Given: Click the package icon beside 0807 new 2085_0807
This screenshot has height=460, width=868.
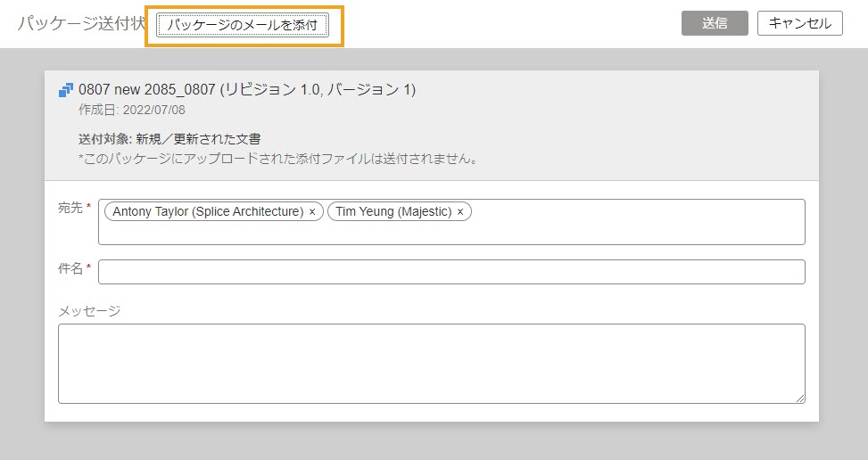Looking at the screenshot, I should click(66, 90).
